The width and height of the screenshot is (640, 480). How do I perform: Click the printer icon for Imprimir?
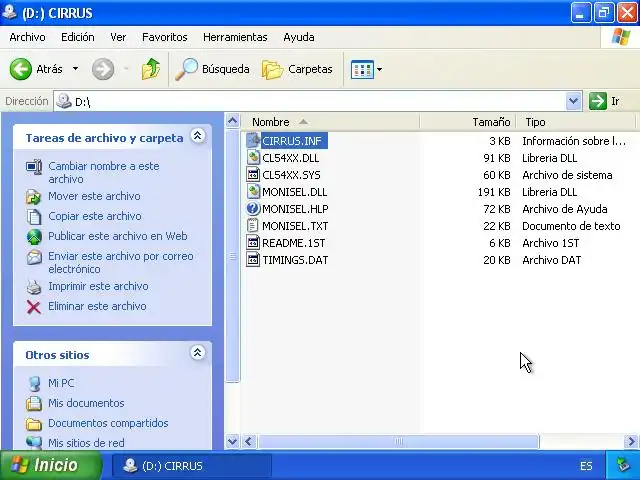pyautogui.click(x=34, y=287)
